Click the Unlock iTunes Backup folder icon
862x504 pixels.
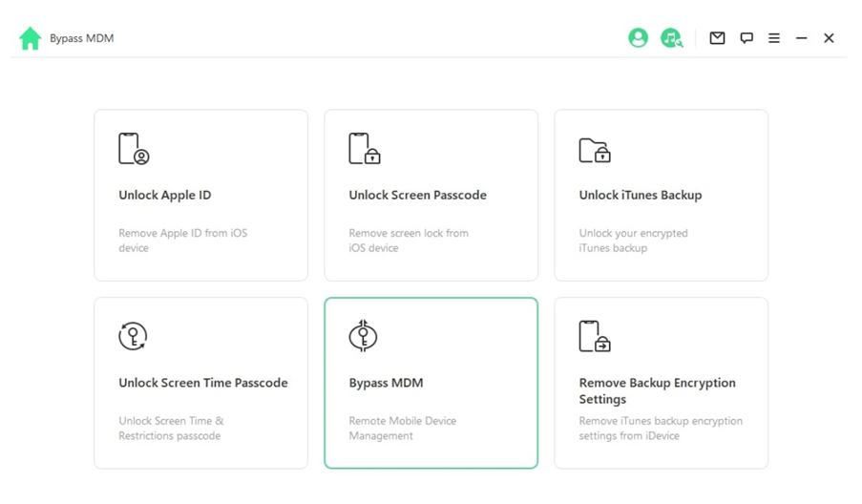pyautogui.click(x=594, y=150)
